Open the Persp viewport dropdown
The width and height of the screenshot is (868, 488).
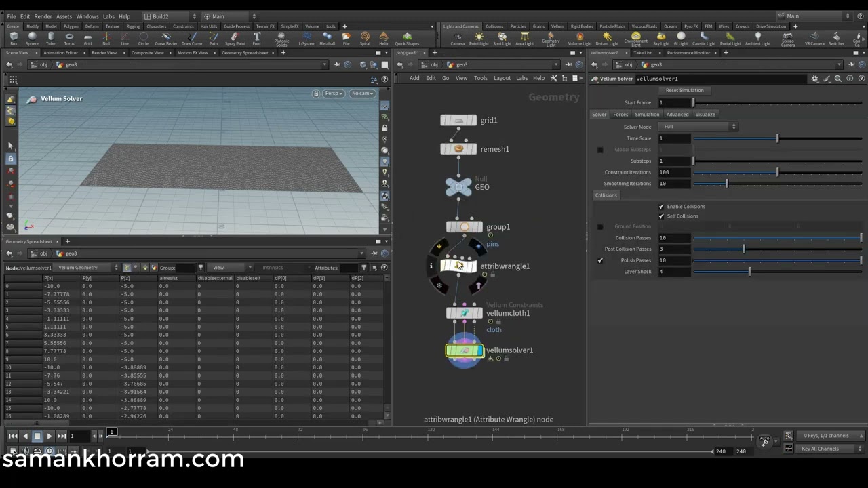(333, 94)
